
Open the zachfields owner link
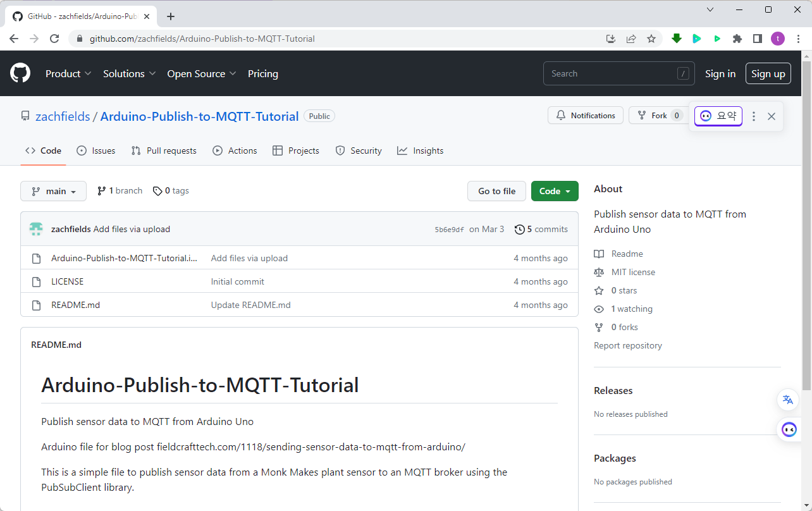tap(63, 116)
